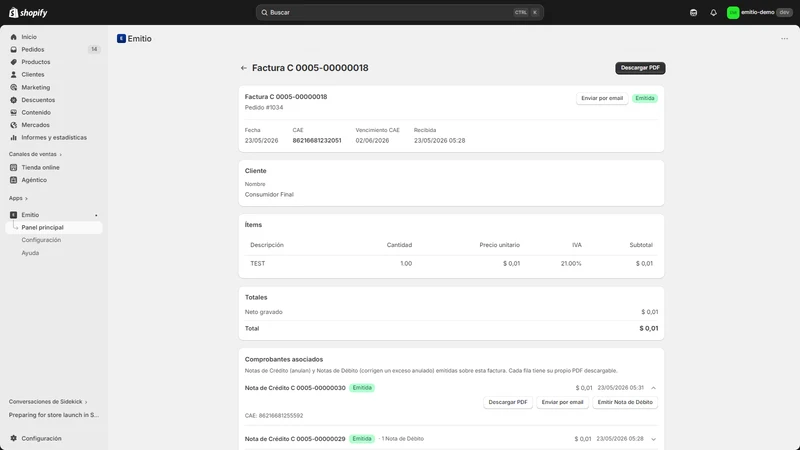The width and height of the screenshot is (800, 450).
Task: Click the Tienda online store icon
Action: point(14,167)
